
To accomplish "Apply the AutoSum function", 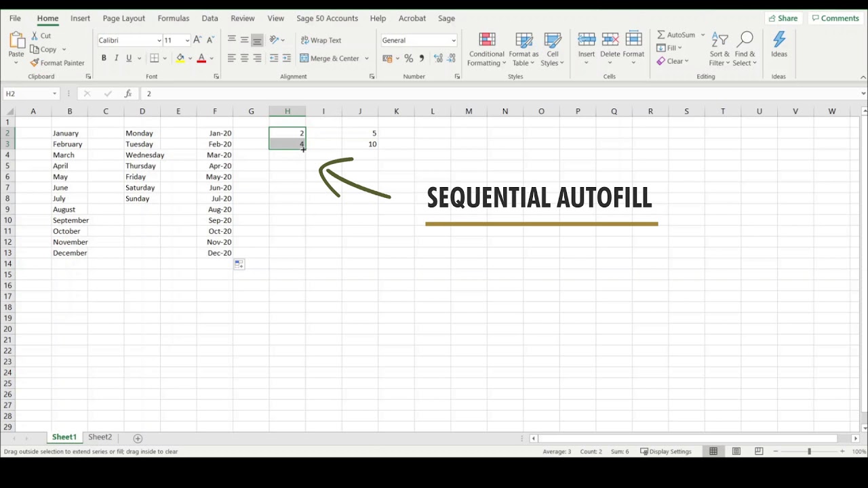I will [x=677, y=34].
